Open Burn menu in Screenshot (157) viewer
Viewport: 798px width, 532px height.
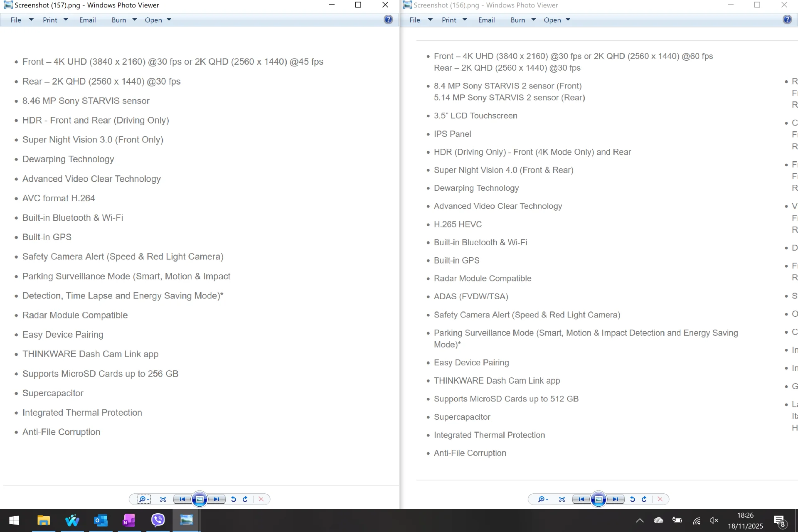(x=124, y=20)
